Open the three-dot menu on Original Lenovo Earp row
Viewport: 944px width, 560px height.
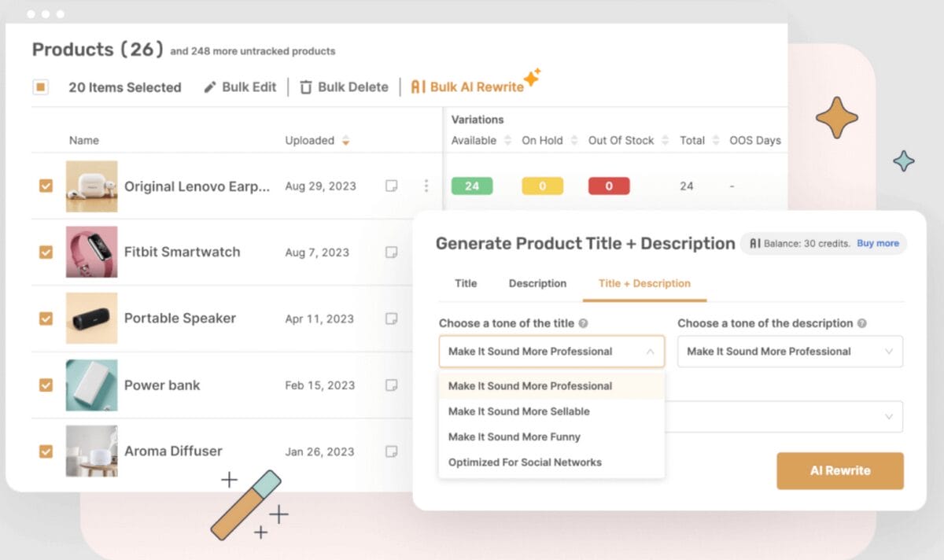pyautogui.click(x=426, y=186)
